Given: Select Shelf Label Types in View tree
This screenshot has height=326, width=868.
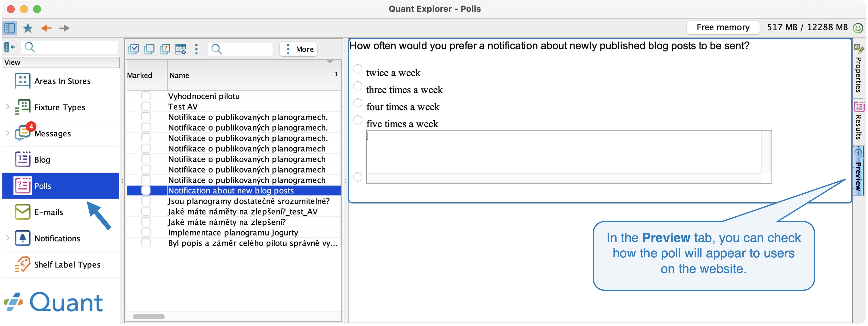Looking at the screenshot, I should [x=61, y=265].
